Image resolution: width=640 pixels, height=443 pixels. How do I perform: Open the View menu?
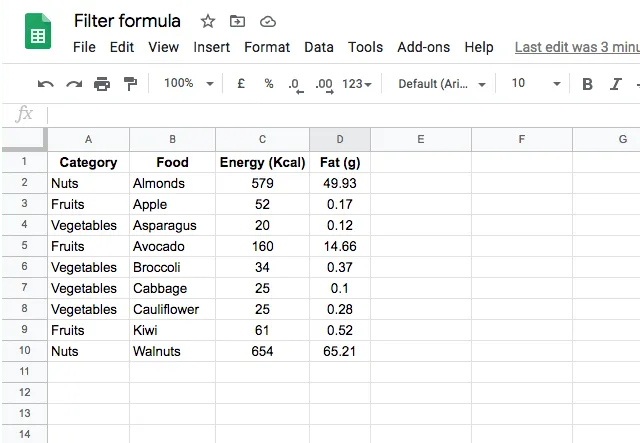coord(163,47)
